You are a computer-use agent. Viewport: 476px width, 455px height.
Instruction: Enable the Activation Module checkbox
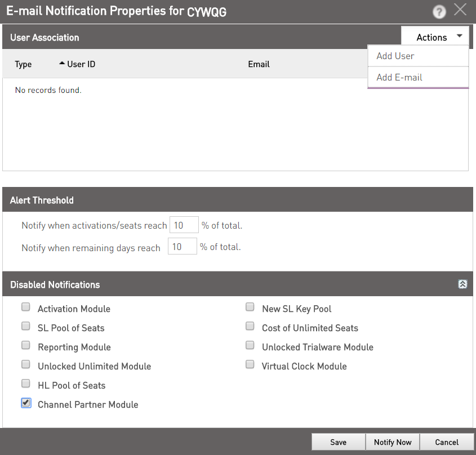point(26,307)
